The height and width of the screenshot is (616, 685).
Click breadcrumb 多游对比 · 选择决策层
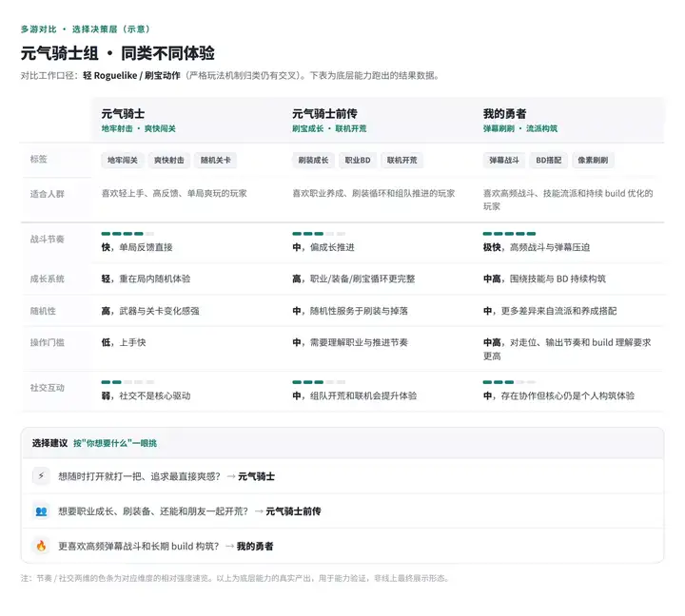pyautogui.click(x=86, y=29)
